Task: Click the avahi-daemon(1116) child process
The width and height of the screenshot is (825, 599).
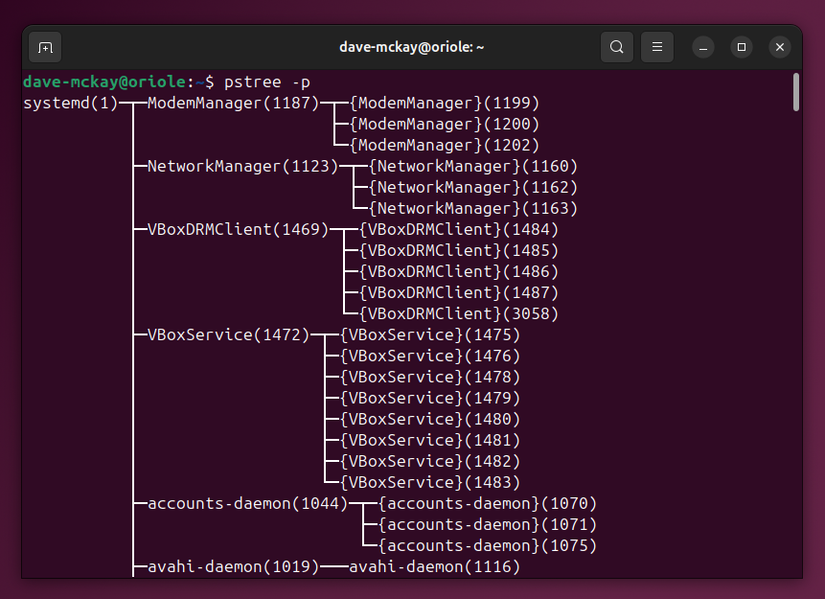Action: click(434, 566)
